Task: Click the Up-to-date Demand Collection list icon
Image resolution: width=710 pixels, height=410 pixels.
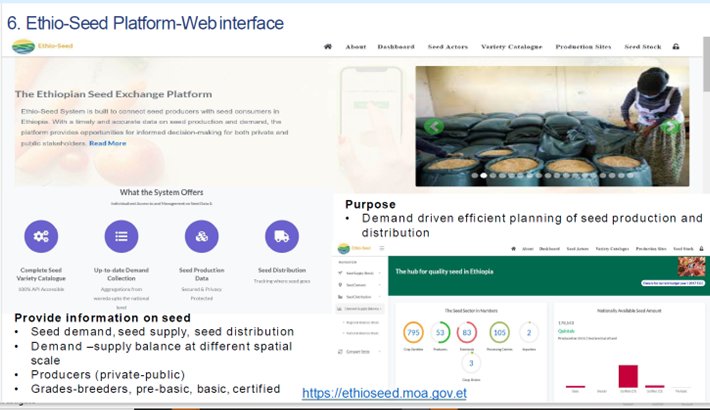Action: 121,236
